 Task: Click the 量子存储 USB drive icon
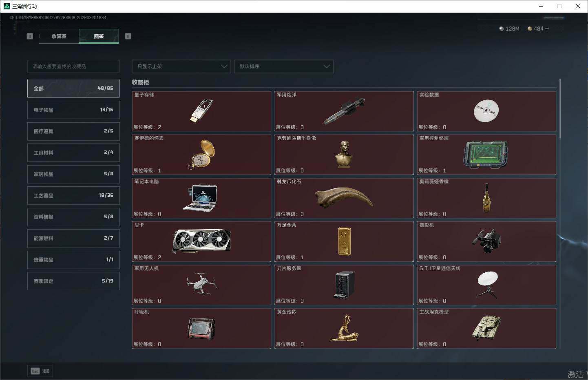click(201, 110)
